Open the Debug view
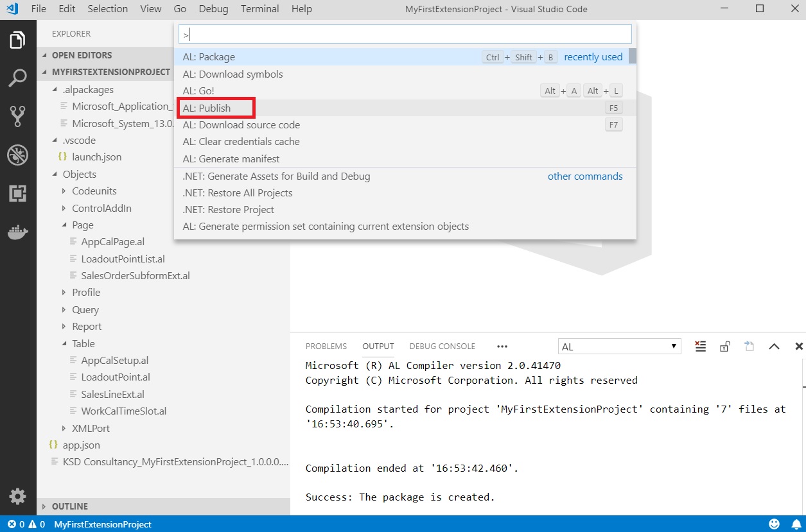Viewport: 806px width, 532px height. pos(17,154)
